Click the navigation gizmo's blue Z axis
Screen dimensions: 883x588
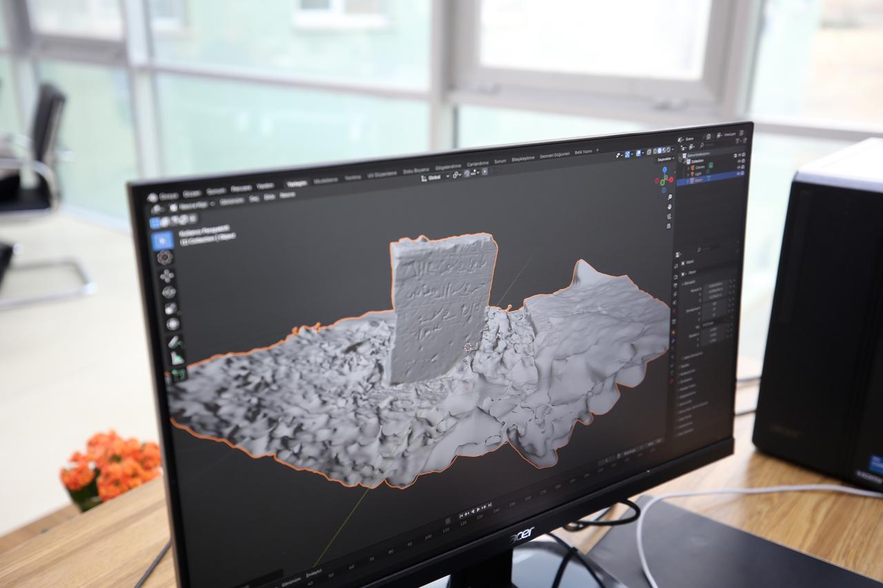[x=664, y=170]
